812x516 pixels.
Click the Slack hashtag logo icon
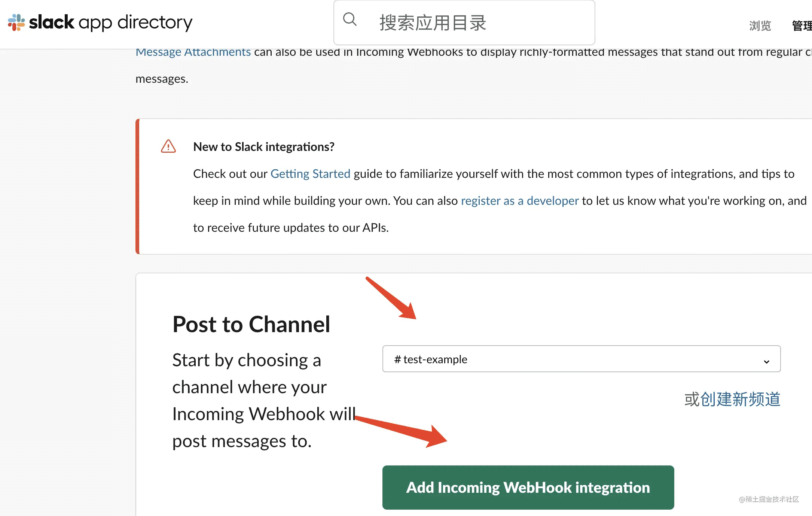[x=16, y=22]
